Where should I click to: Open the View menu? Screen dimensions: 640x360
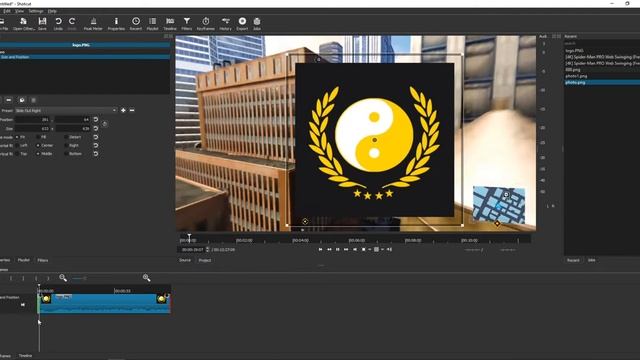coord(19,11)
